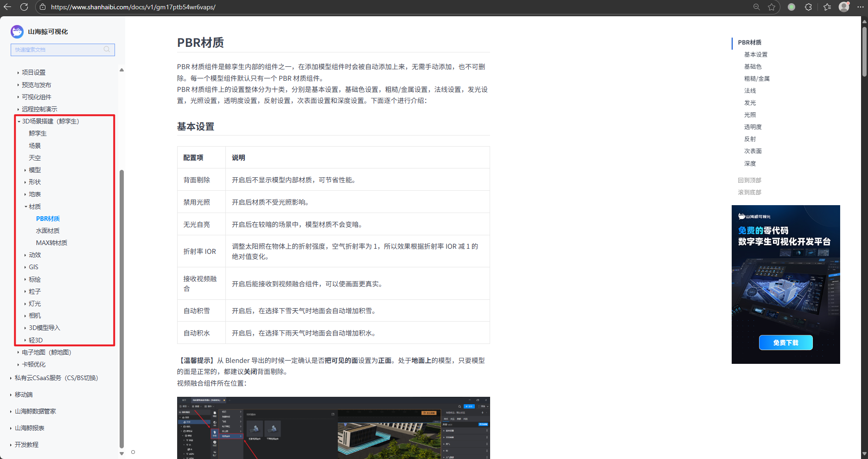Expand the 形状 tree node

click(25, 182)
